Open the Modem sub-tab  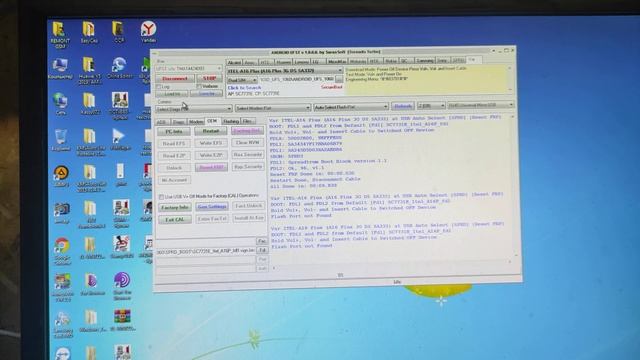(196, 122)
